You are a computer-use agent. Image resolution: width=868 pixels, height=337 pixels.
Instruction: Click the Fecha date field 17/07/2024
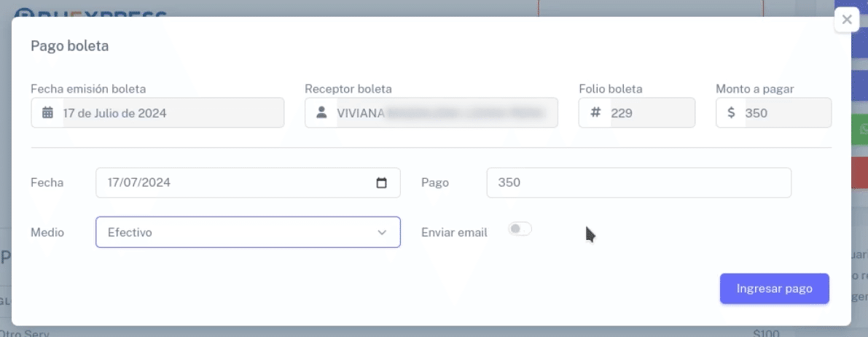(x=248, y=182)
